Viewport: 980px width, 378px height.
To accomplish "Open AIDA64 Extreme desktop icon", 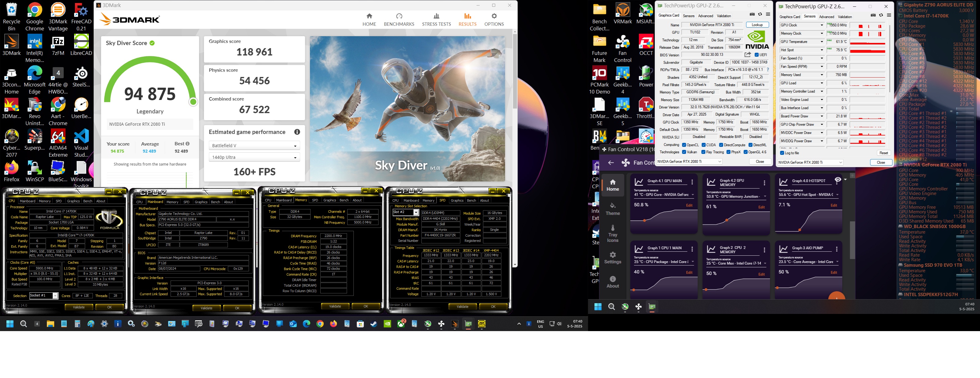I will 58,143.
